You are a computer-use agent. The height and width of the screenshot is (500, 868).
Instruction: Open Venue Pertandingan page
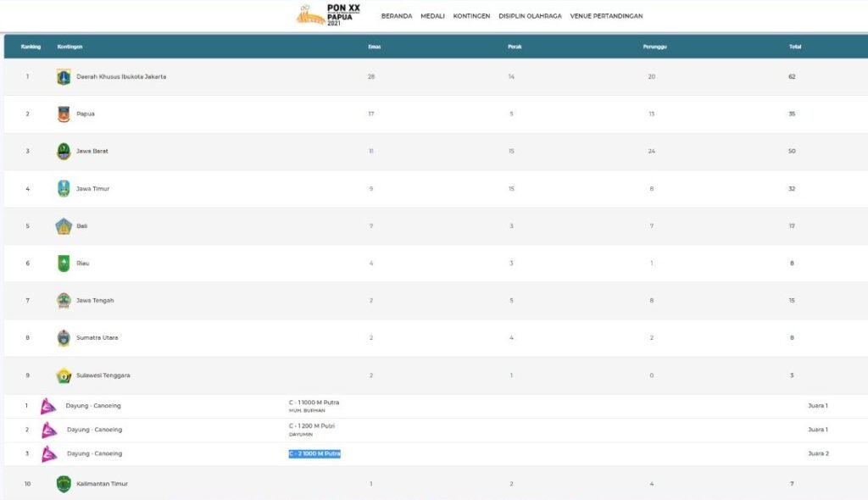[606, 16]
